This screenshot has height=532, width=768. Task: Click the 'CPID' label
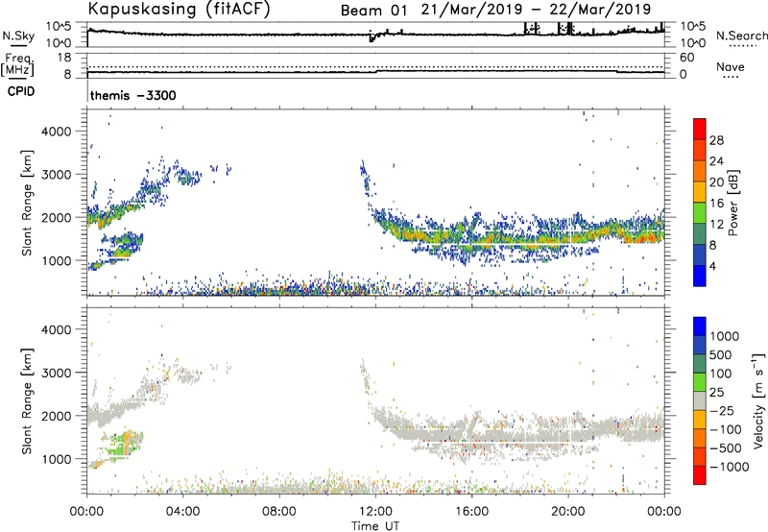click(21, 91)
